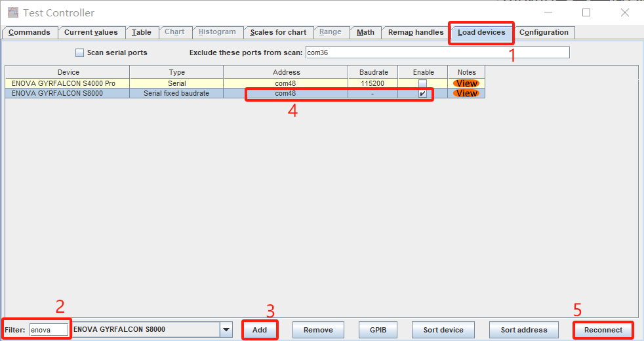
Task: Click the Exclude ports from scan field
Action: pos(437,52)
